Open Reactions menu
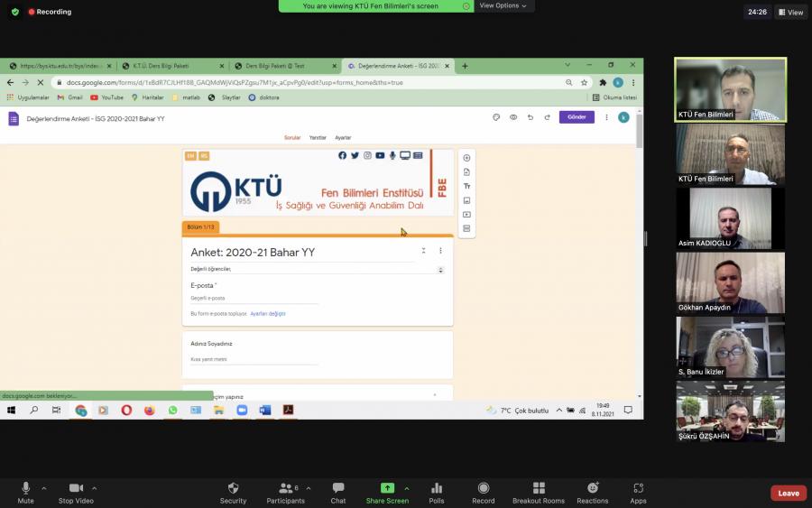812x508 pixels. pos(593,493)
